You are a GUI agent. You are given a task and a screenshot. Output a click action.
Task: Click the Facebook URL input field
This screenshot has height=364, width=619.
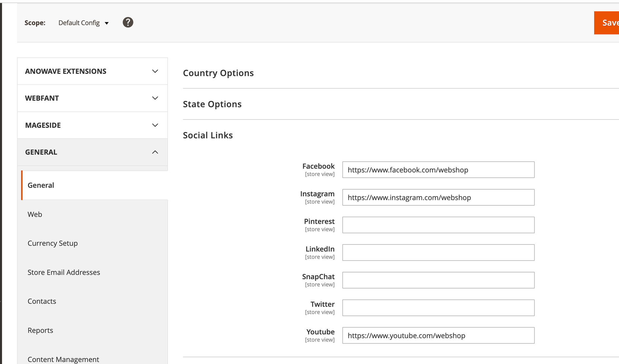coord(438,170)
